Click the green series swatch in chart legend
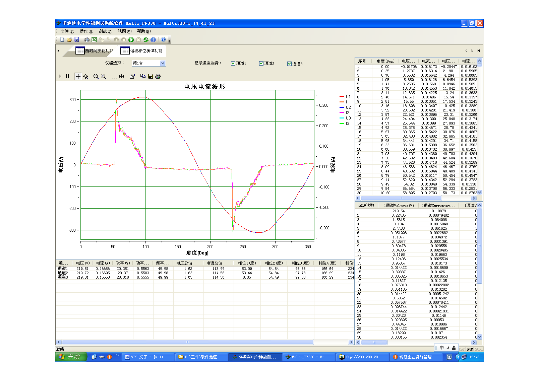 coord(342,123)
